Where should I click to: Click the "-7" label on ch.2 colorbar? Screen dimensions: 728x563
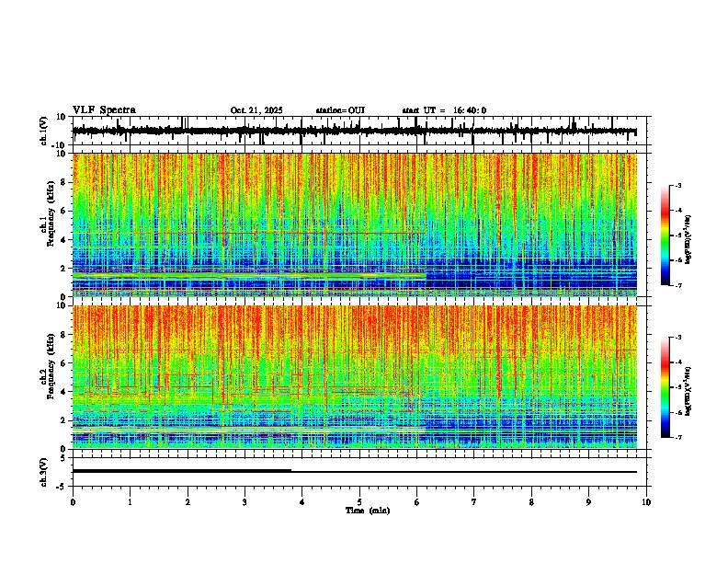tap(677, 438)
